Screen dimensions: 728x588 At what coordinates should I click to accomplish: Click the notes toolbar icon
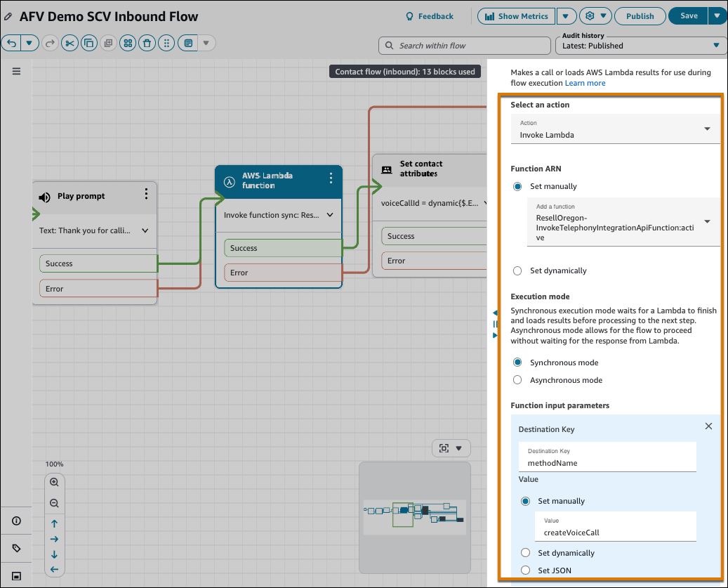click(188, 43)
